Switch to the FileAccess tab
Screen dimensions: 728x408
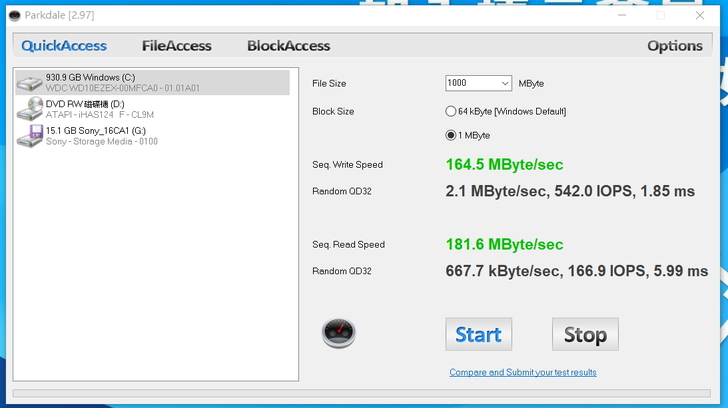point(176,45)
